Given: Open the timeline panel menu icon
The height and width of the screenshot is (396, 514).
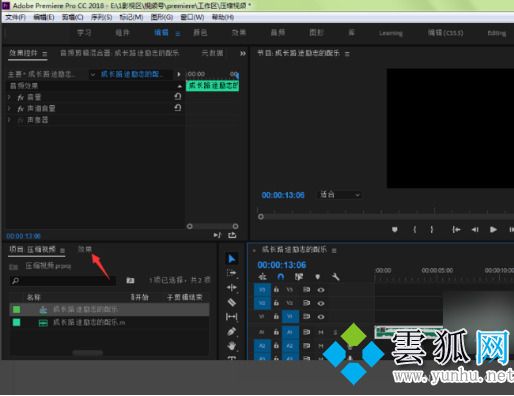Looking at the screenshot, I should [x=334, y=250].
